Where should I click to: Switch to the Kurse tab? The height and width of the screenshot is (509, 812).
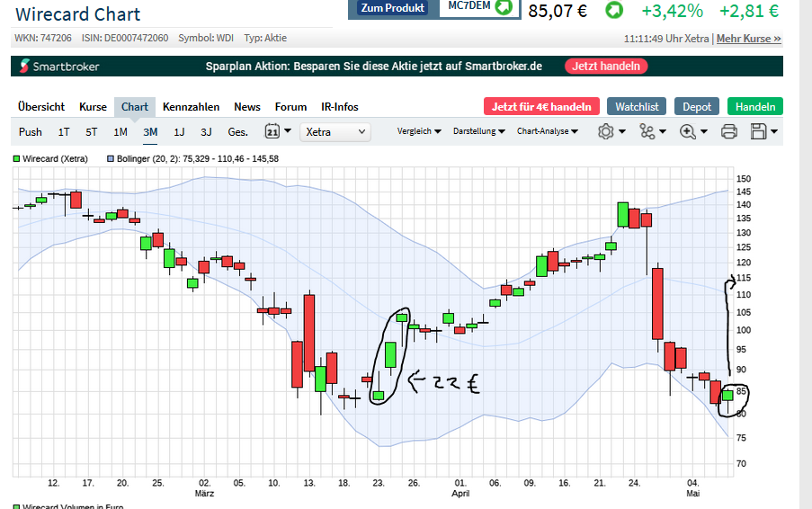click(93, 107)
